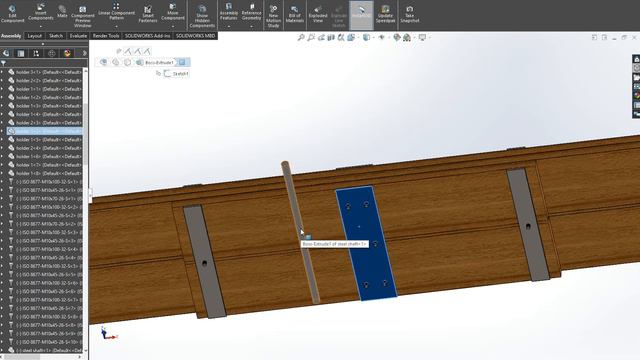
Task: Open dropdown arrow under Insert Components
Action: point(40,27)
